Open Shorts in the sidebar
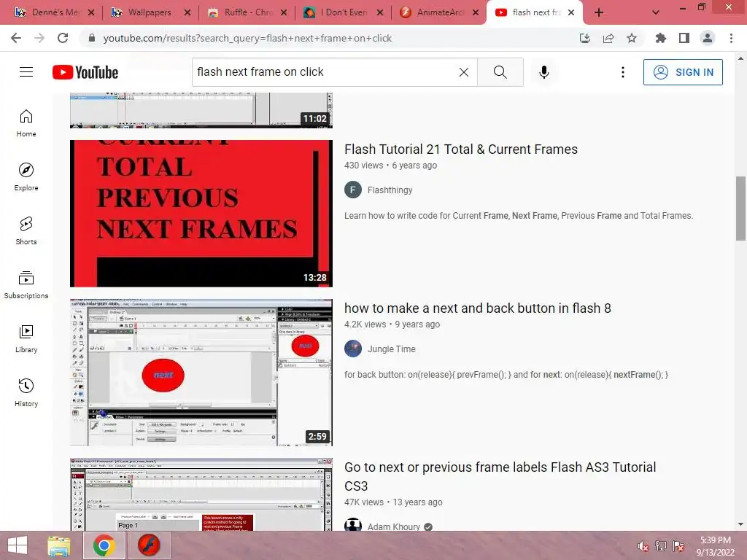The image size is (747, 560). coord(26,231)
